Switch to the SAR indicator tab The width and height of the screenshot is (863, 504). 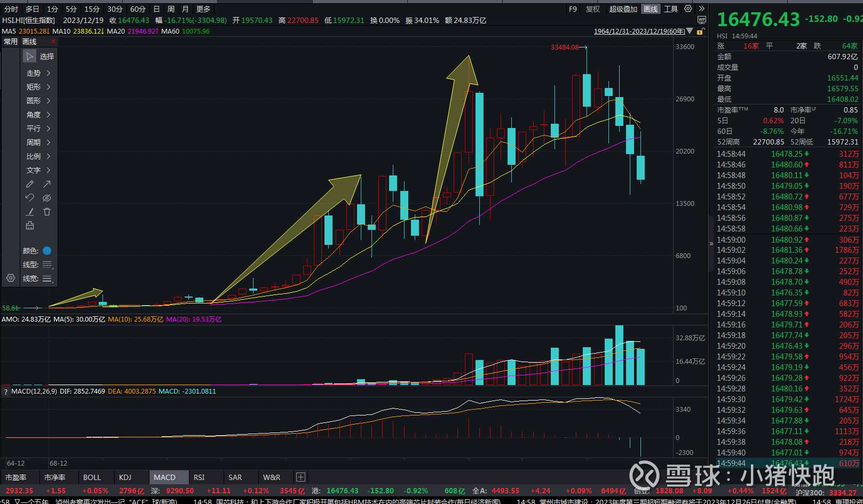pyautogui.click(x=235, y=477)
